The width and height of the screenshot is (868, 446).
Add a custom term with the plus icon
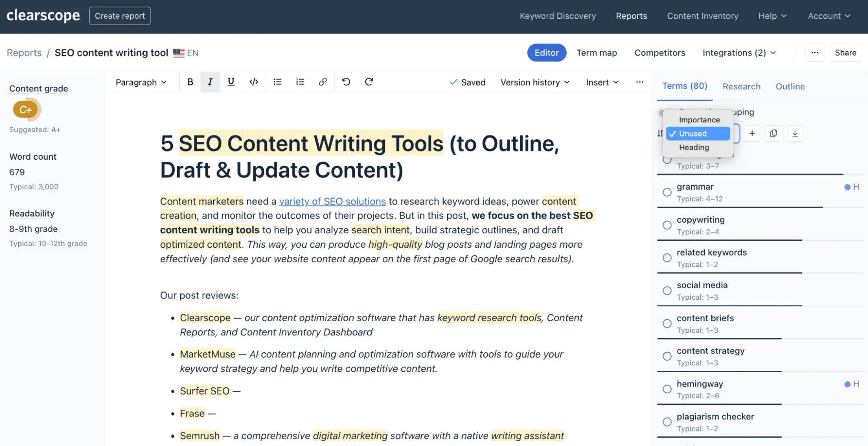pyautogui.click(x=752, y=134)
